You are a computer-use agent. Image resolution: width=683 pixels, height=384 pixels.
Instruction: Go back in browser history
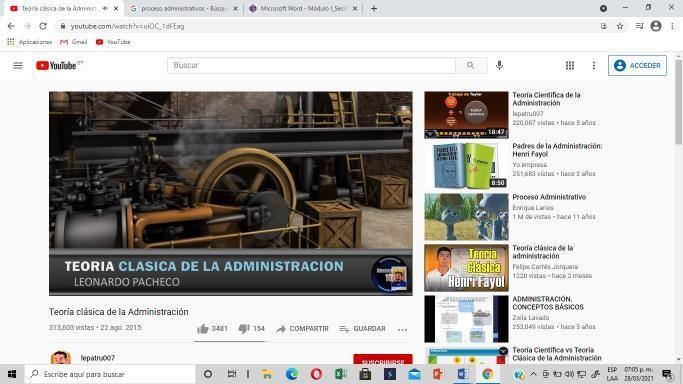click(x=11, y=26)
